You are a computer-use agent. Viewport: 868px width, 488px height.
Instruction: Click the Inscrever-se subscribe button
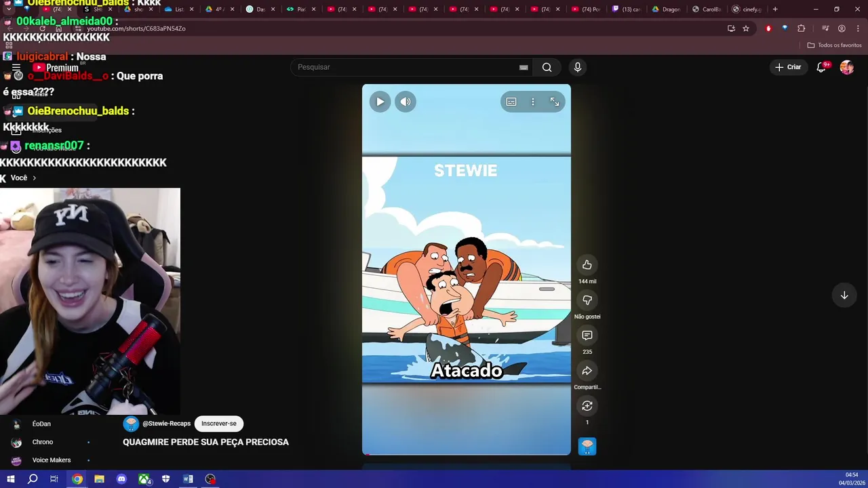219,424
